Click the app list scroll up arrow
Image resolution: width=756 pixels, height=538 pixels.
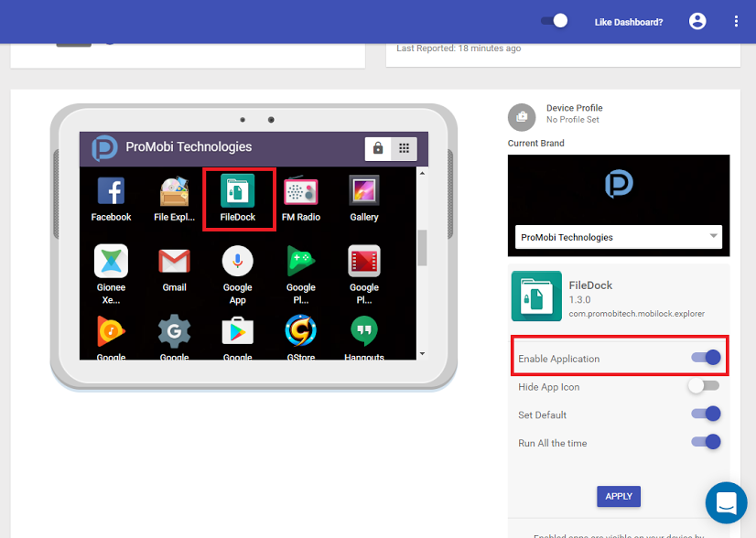click(422, 173)
